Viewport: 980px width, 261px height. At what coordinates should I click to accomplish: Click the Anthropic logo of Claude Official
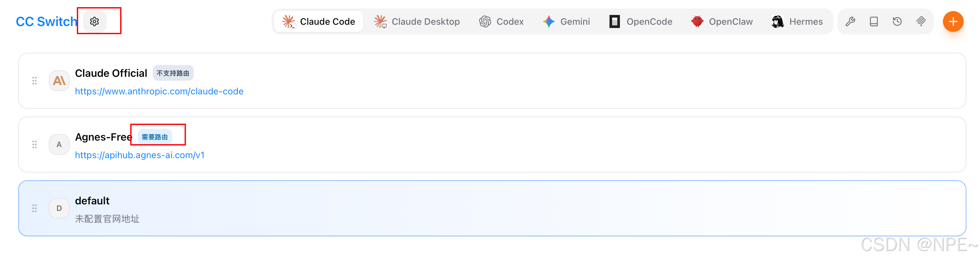coord(59,81)
